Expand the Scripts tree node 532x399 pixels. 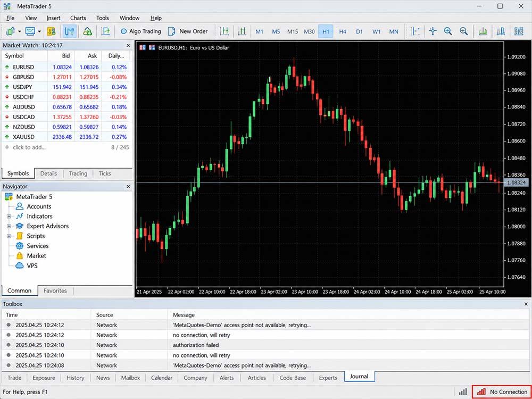tap(9, 236)
